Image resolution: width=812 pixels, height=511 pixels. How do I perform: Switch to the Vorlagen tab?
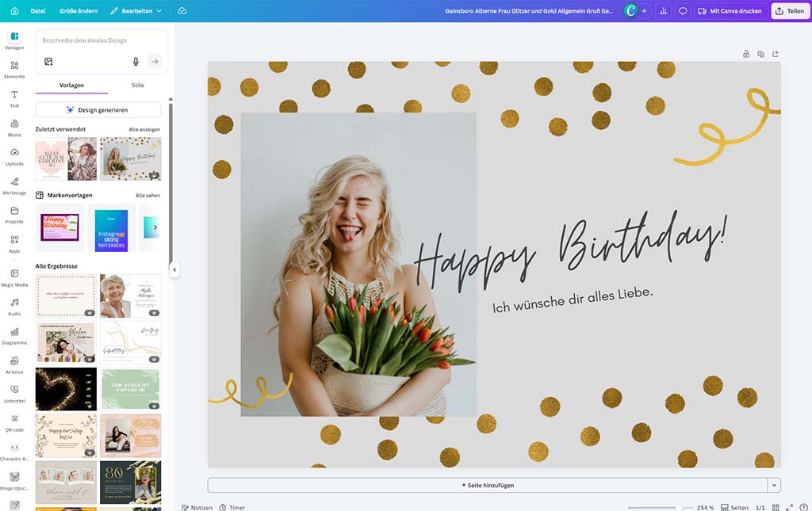tap(71, 86)
